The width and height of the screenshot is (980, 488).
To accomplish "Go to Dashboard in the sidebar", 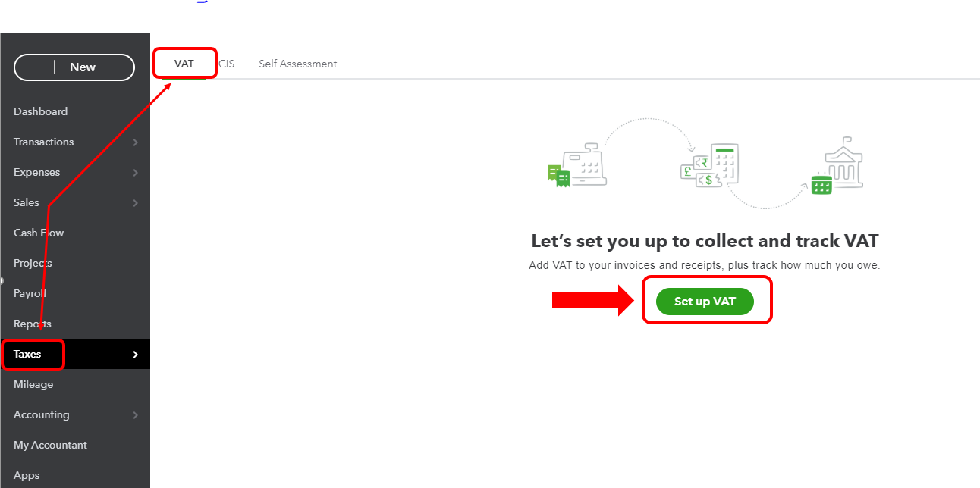I will click(x=41, y=111).
